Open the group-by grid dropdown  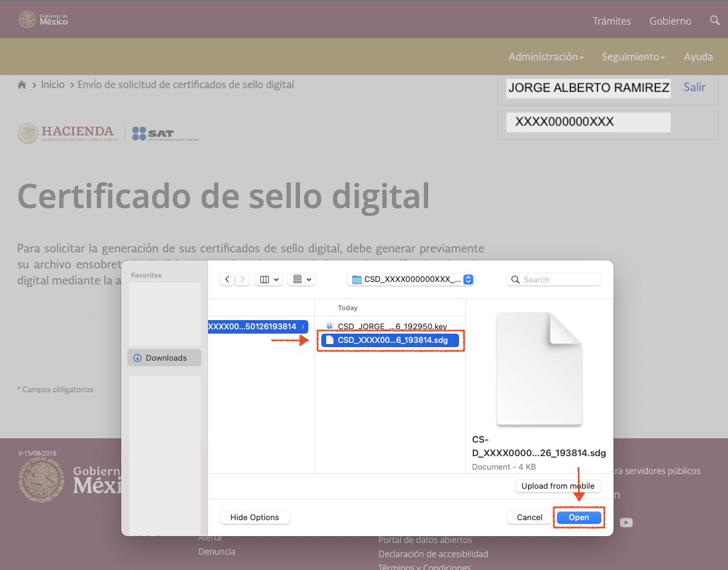pyautogui.click(x=302, y=279)
